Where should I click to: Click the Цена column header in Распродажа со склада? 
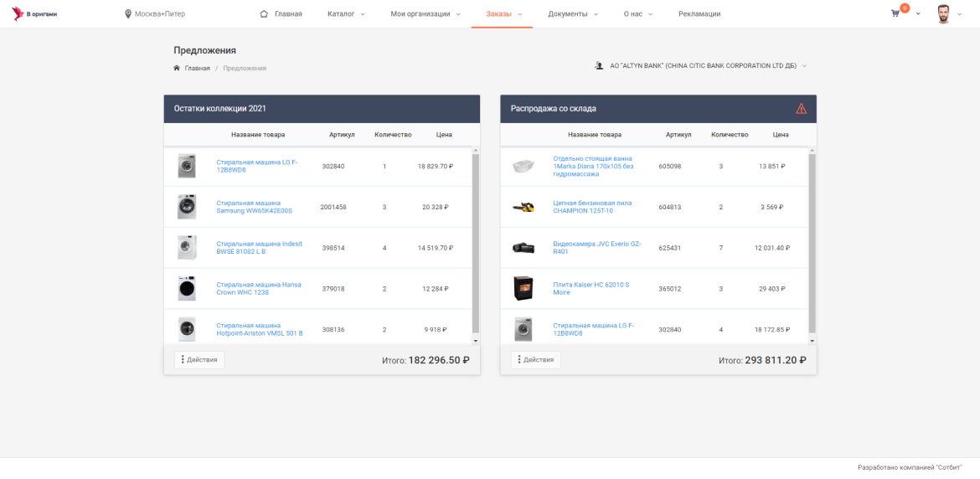[781, 134]
